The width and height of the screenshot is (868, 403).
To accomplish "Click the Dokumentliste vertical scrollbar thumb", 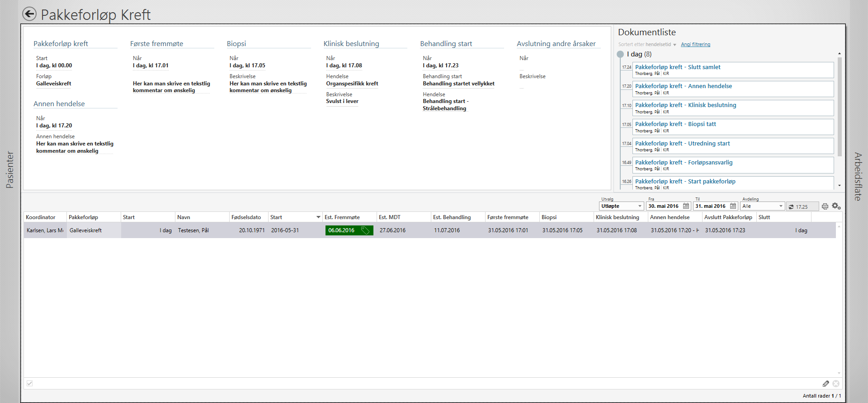I will [x=840, y=106].
